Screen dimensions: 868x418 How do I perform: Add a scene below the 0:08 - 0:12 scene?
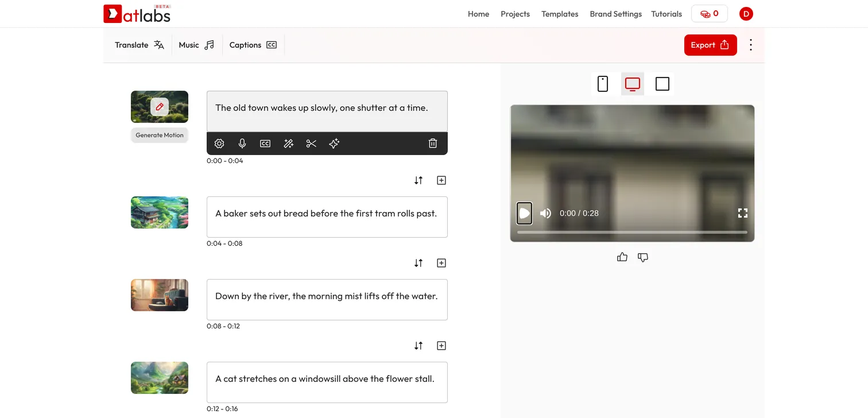441,346
